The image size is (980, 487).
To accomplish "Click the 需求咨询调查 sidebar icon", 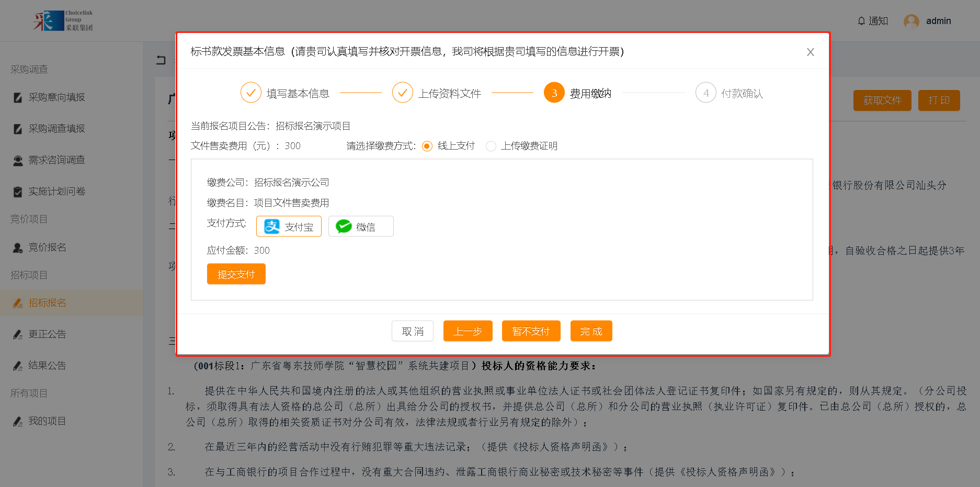I will point(18,160).
